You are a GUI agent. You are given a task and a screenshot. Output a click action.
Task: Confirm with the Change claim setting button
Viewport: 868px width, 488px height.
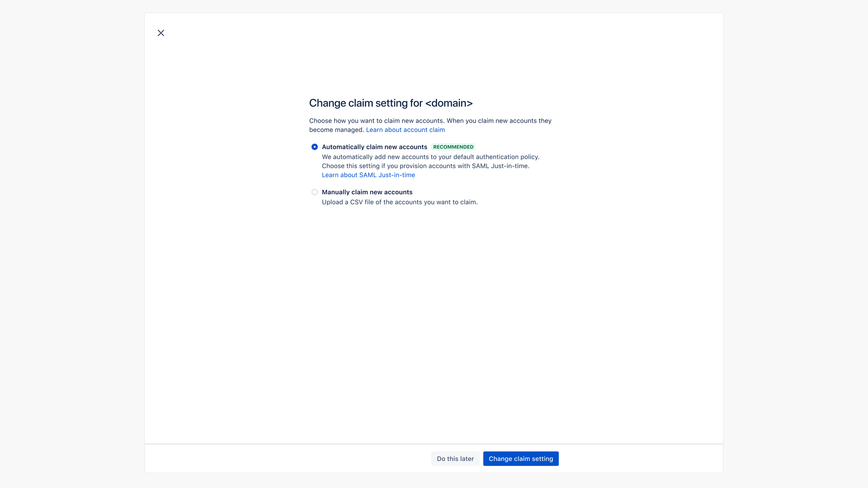[x=520, y=458]
